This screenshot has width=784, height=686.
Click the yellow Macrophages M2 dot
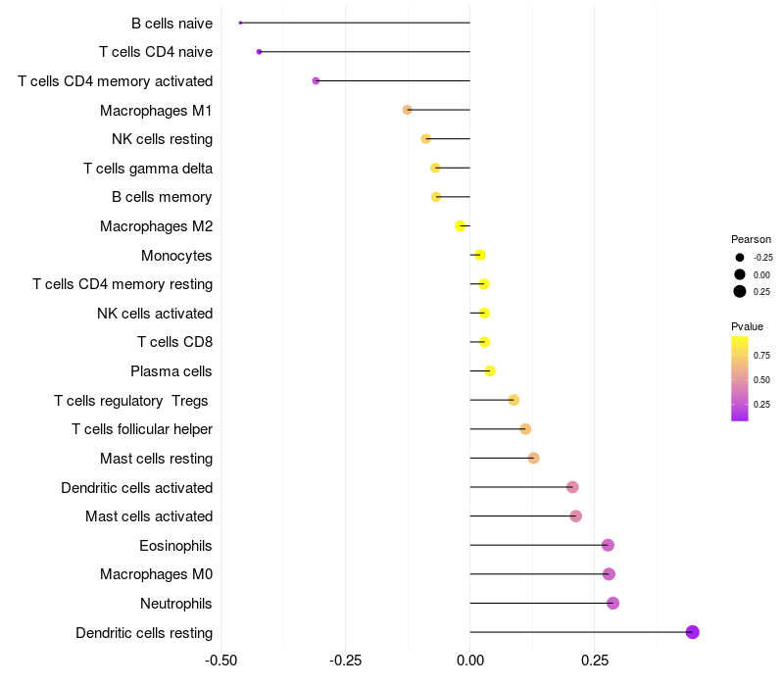click(461, 226)
